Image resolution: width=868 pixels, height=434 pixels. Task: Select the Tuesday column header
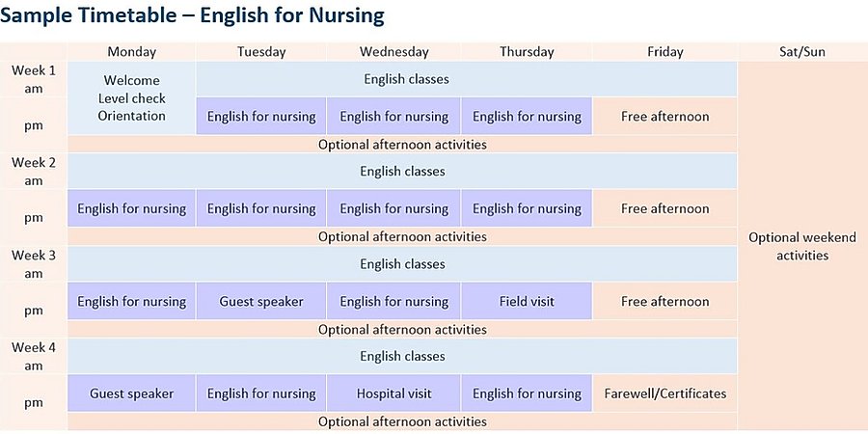261,52
